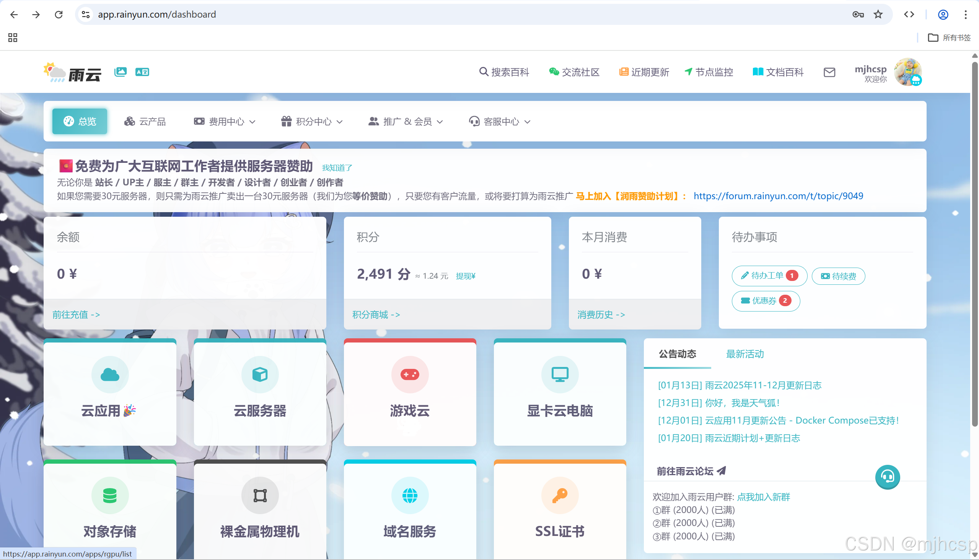The height and width of the screenshot is (560, 979).
Task: Dismiss the banner with 我知道了 link
Action: (x=337, y=168)
